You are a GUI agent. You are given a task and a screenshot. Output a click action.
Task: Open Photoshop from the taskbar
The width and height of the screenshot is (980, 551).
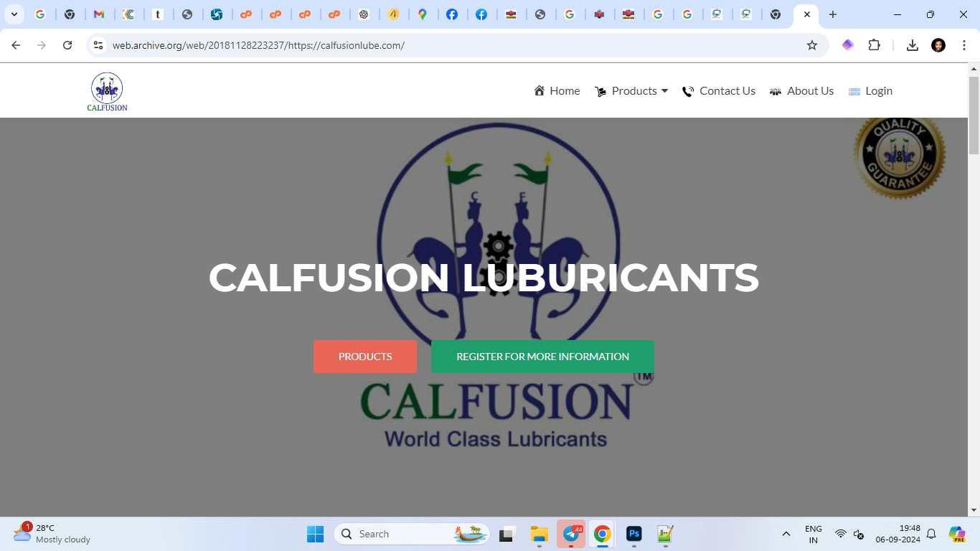coord(633,534)
